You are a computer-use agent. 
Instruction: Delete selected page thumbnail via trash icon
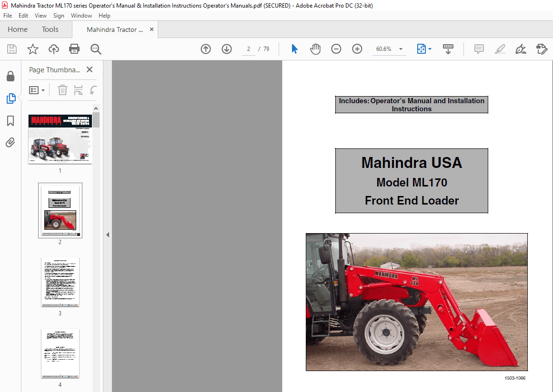click(62, 90)
